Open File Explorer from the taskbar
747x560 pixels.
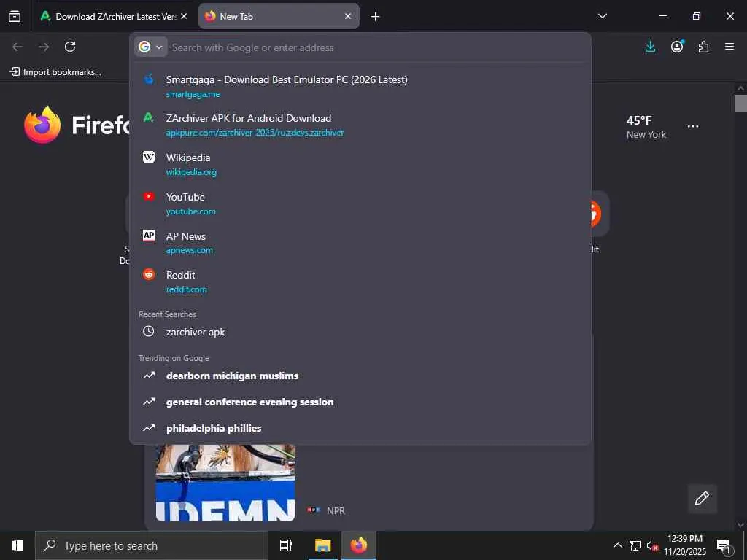tap(322, 545)
